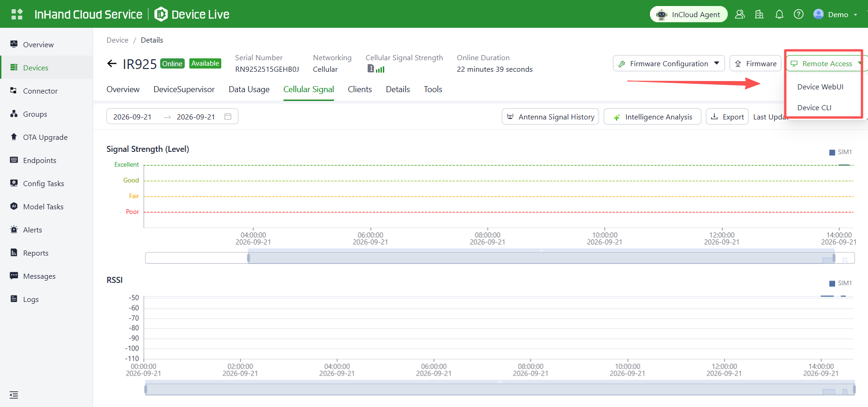Click the Overview sidebar icon

14,44
